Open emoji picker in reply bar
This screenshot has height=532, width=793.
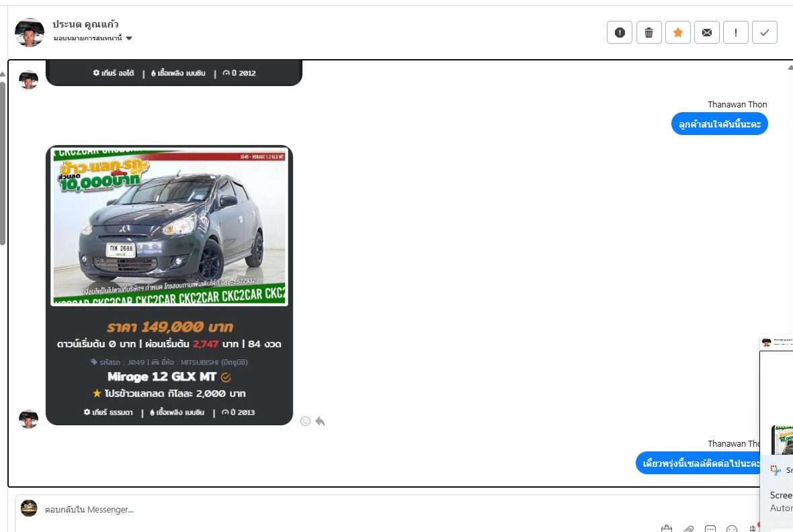[x=733, y=529]
